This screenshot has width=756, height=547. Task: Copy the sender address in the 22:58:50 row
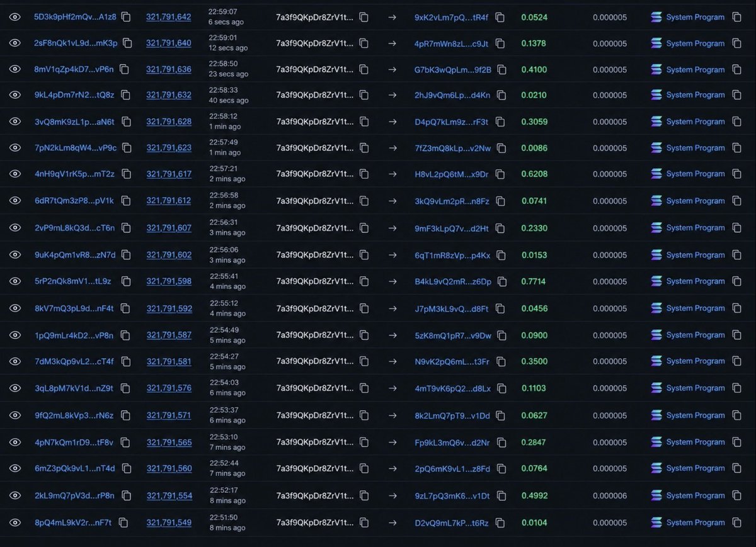pos(364,69)
